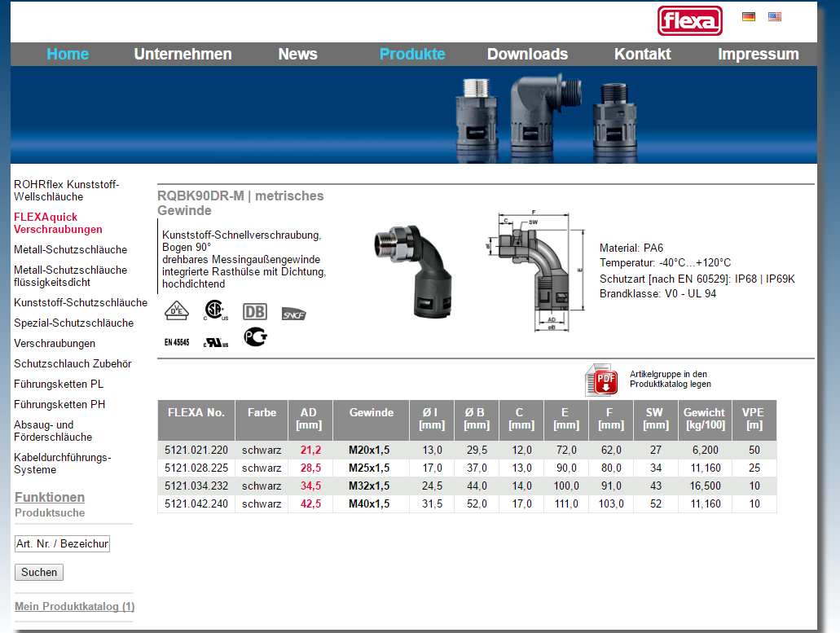This screenshot has height=633, width=840.
Task: Click the Farbe column header
Action: 262,420
